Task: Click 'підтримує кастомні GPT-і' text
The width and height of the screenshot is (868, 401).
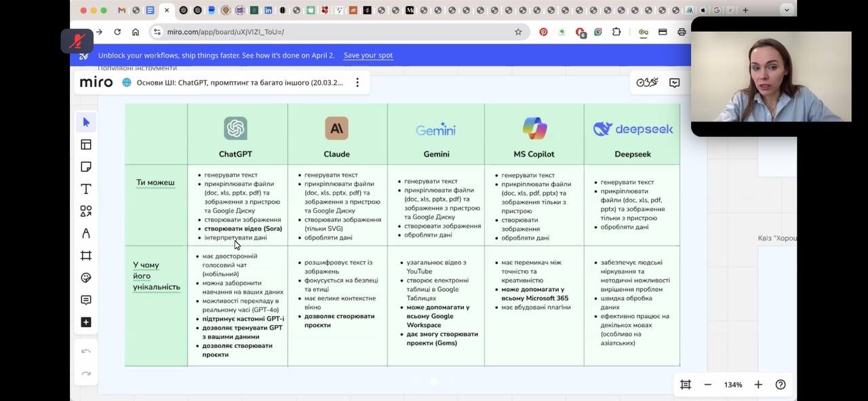Action: point(243,319)
